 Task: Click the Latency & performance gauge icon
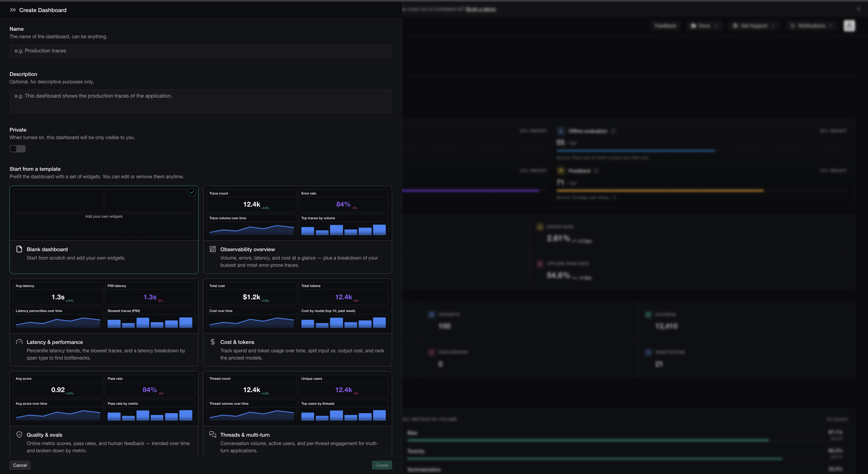(x=19, y=342)
